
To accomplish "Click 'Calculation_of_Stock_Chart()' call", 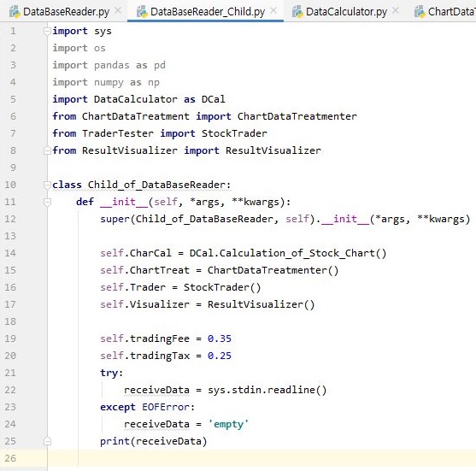I will [303, 253].
